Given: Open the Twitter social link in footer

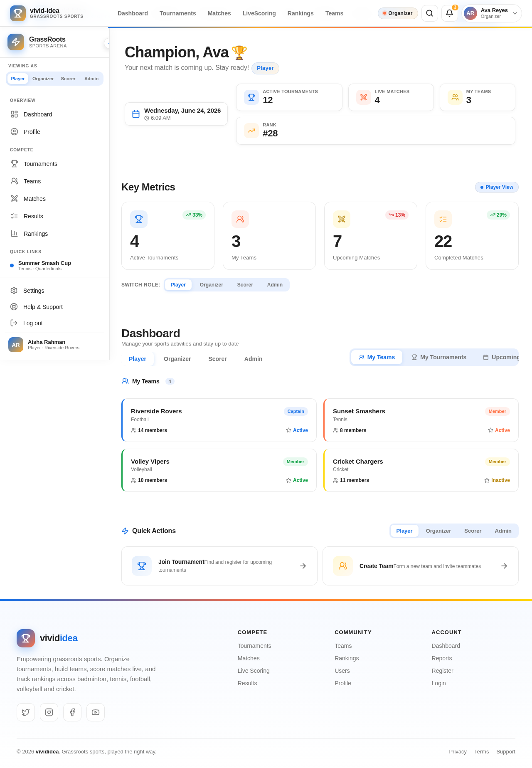Looking at the screenshot, I should (26, 712).
